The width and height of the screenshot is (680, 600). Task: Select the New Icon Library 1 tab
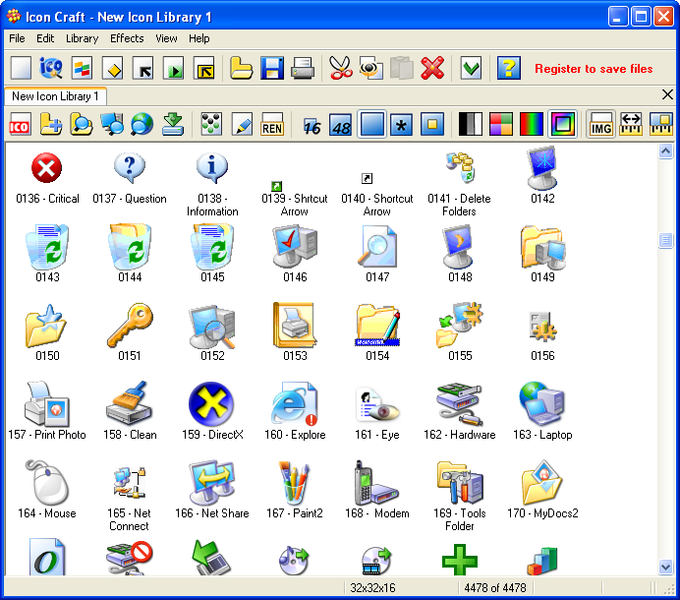point(56,96)
